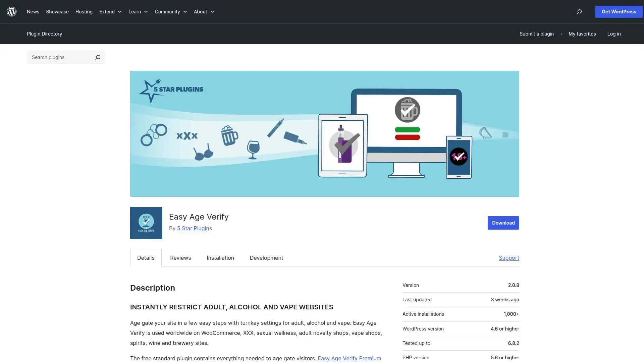Open the header search icon
The width and height of the screenshot is (644, 362).
click(579, 12)
